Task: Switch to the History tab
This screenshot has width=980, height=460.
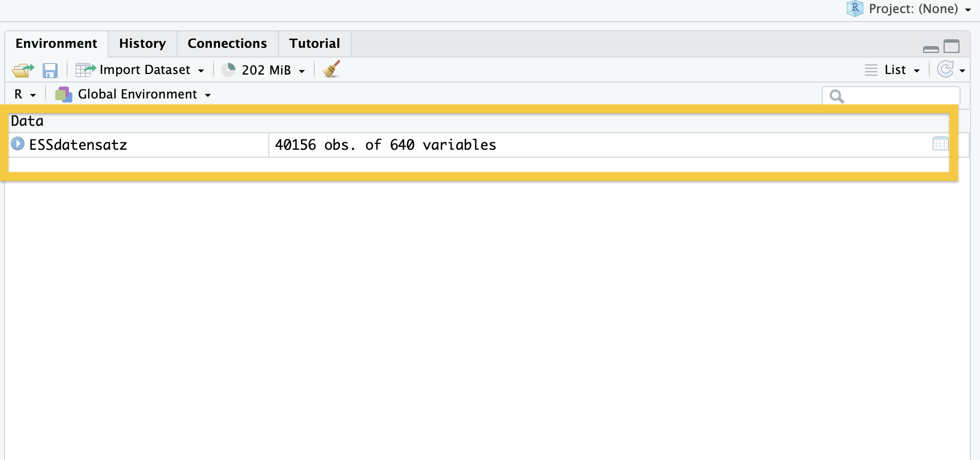Action: pyautogui.click(x=142, y=44)
